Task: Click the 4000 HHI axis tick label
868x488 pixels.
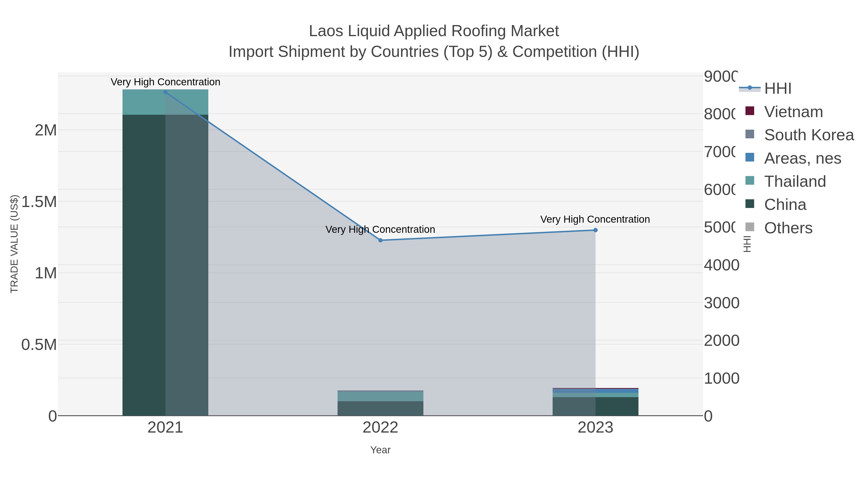Action: click(x=722, y=265)
